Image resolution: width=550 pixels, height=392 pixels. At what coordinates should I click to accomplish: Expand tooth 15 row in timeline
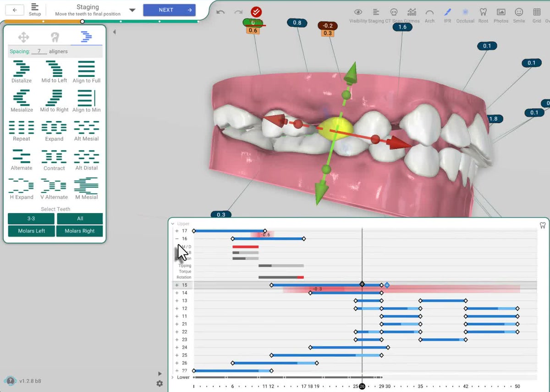[177, 285]
